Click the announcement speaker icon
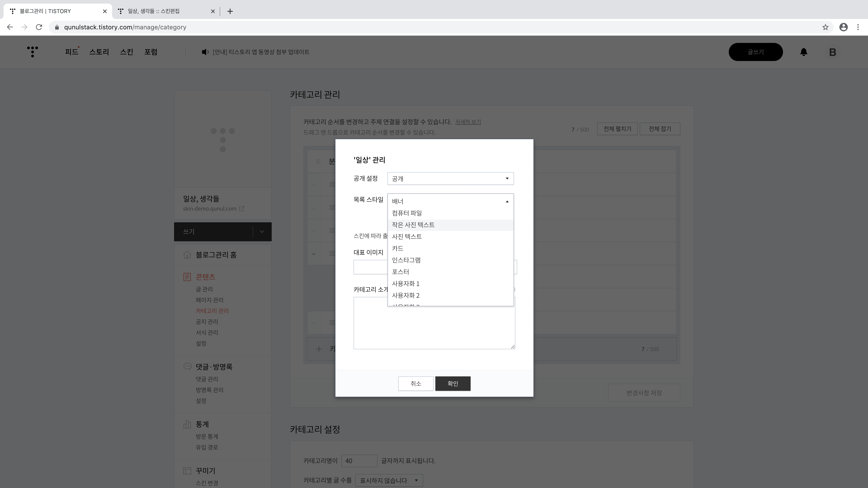The image size is (868, 488). click(205, 52)
